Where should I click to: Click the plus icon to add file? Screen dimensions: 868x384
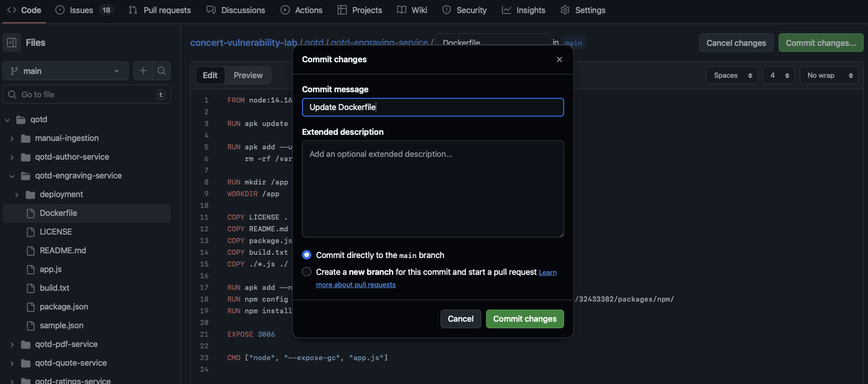click(x=143, y=71)
